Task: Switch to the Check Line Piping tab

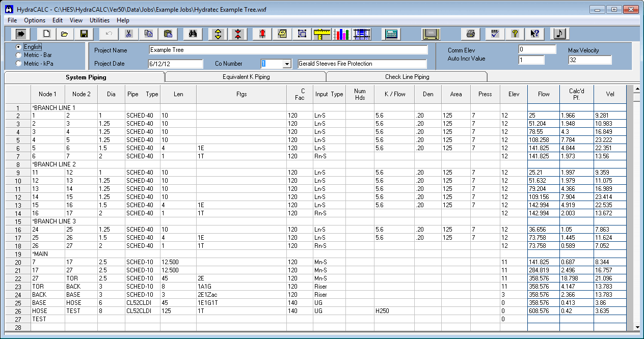Action: click(407, 77)
